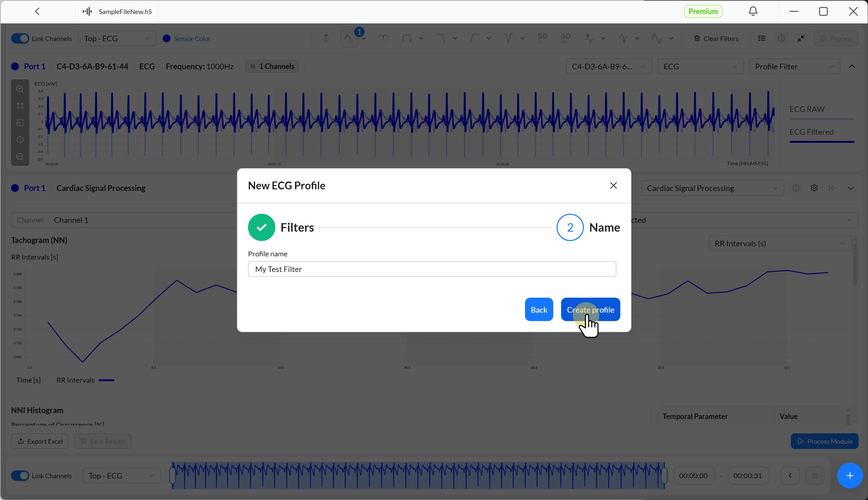Toggle bottom Link Channels switch
The width and height of the screenshot is (868, 500).
click(x=20, y=476)
